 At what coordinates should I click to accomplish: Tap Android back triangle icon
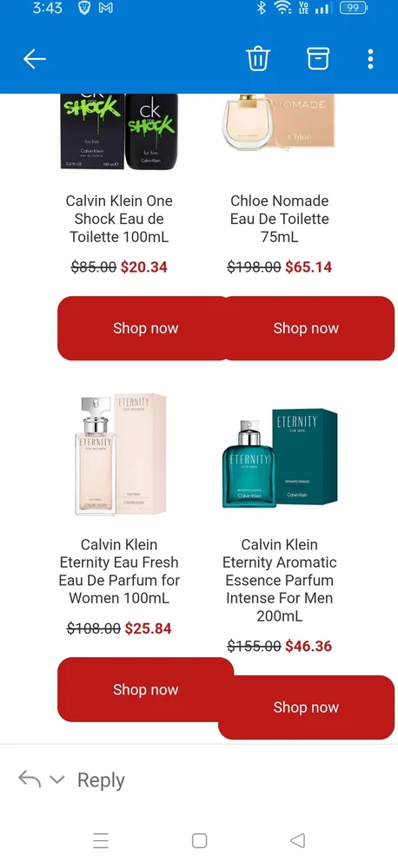point(298,841)
